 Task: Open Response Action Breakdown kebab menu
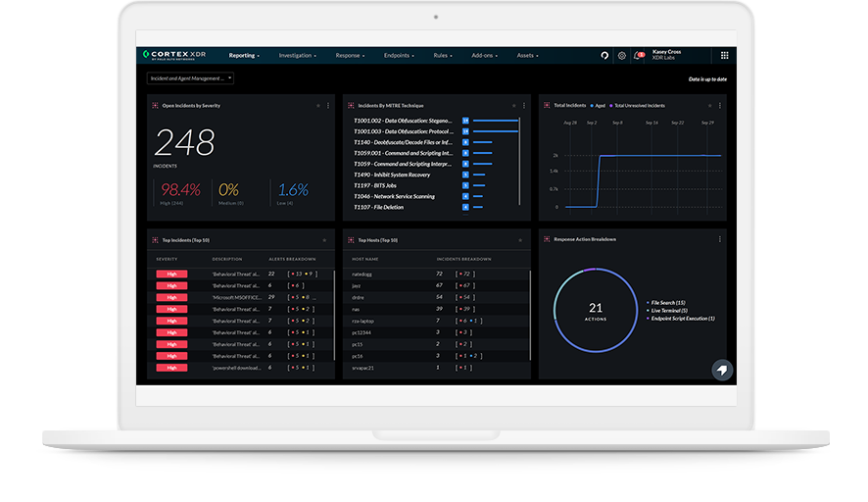coord(719,239)
